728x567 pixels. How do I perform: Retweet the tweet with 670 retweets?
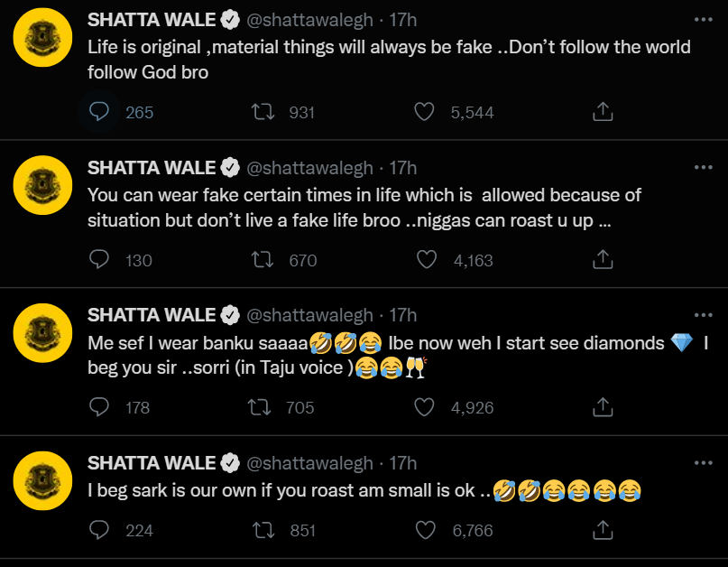pyautogui.click(x=263, y=259)
